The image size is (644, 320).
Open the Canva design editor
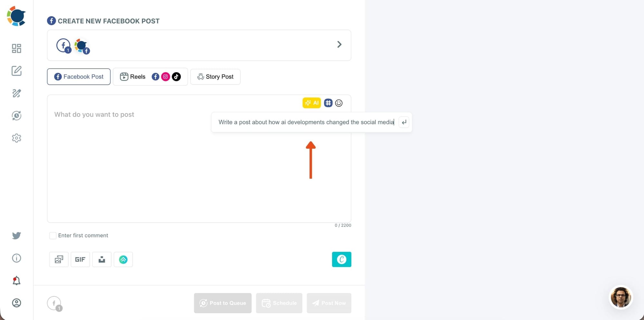[342, 259]
